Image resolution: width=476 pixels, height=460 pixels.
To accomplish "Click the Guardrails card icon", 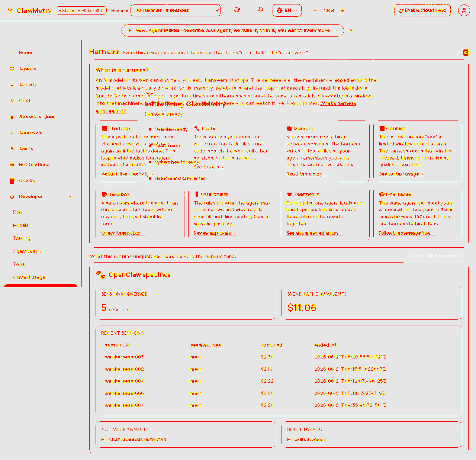I will click(197, 194).
